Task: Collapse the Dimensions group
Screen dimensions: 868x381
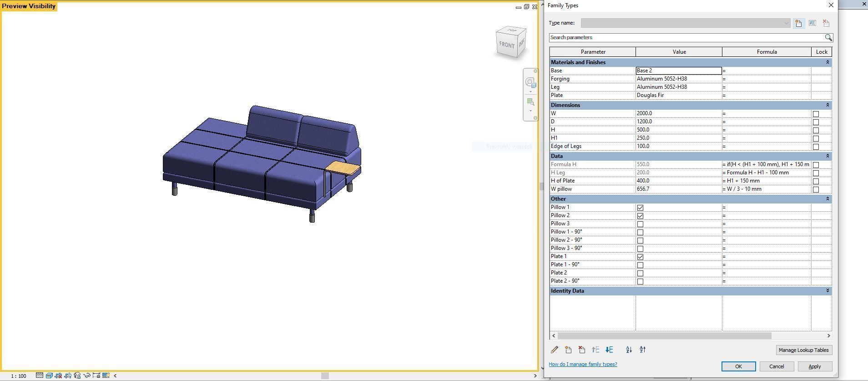Action: point(828,105)
